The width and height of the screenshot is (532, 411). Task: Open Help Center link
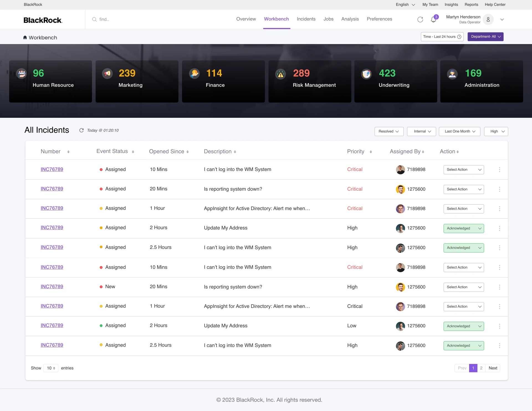click(x=495, y=4)
